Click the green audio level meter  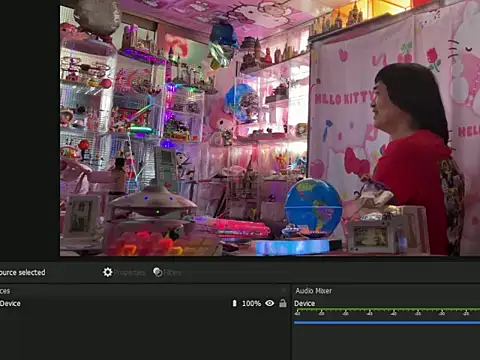[x=387, y=310]
